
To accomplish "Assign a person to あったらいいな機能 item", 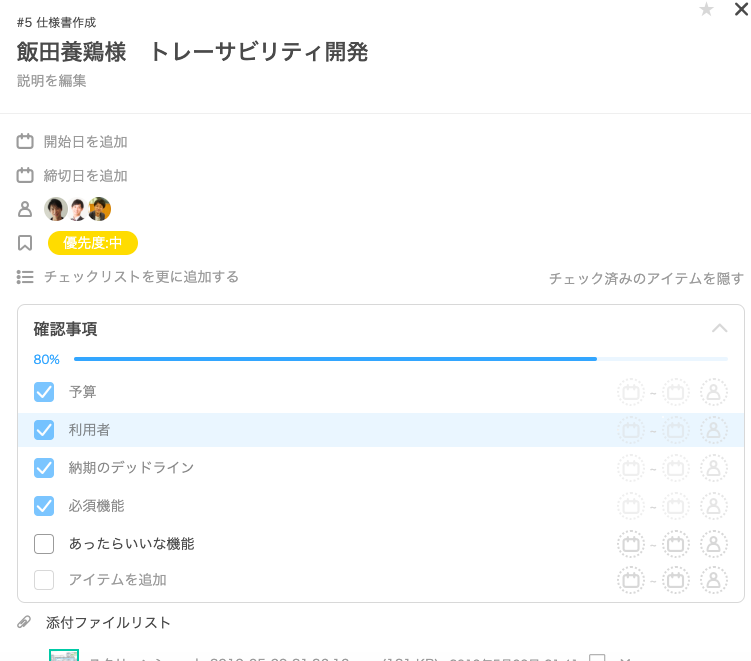I will click(x=713, y=544).
